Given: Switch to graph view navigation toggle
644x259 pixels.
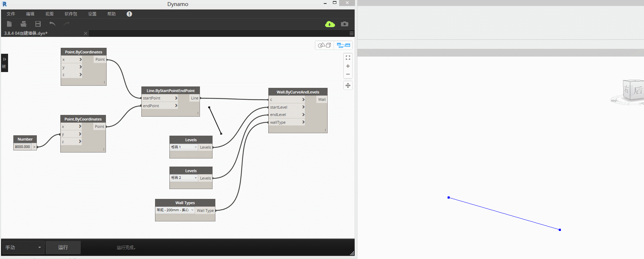Looking at the screenshot, I should point(343,45).
